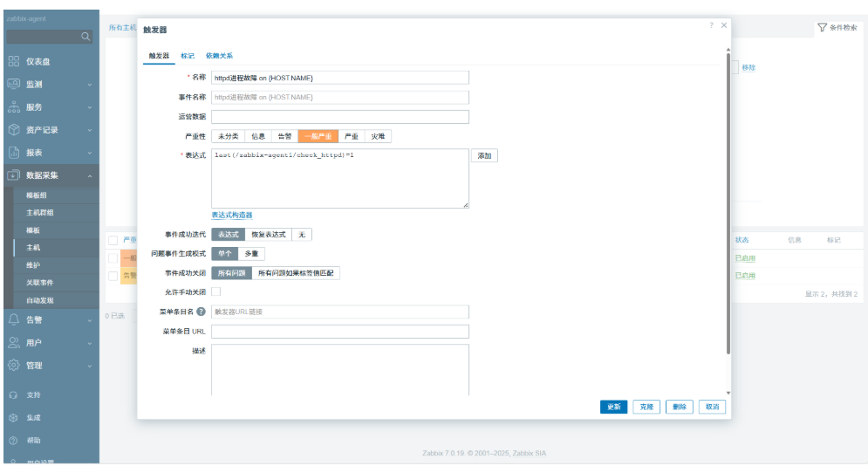The image size is (868, 473).
Task: Focus the 名称 input field
Action: [x=340, y=78]
